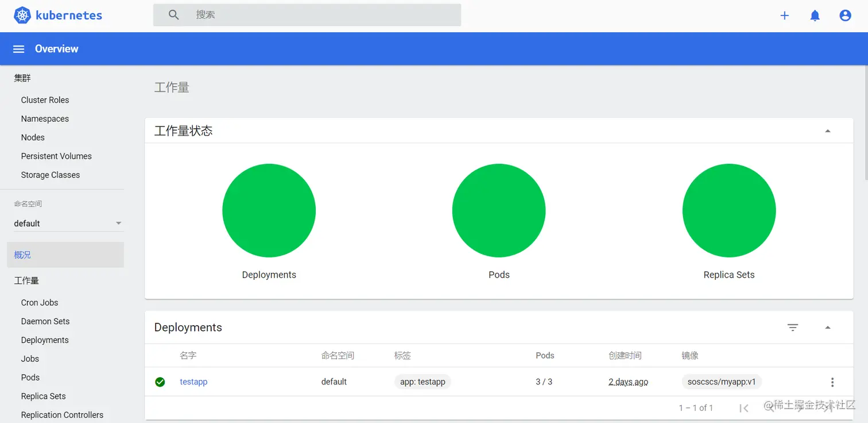Image resolution: width=868 pixels, height=423 pixels.
Task: Open the notifications bell icon
Action: tap(815, 16)
